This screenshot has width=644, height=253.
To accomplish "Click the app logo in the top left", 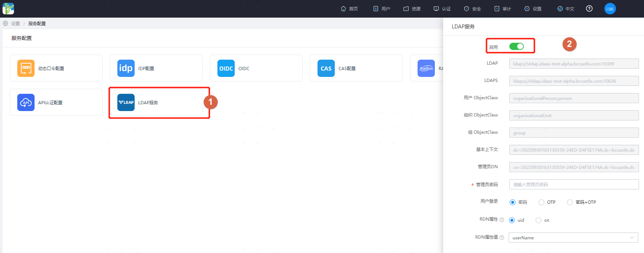I will click(x=8, y=9).
